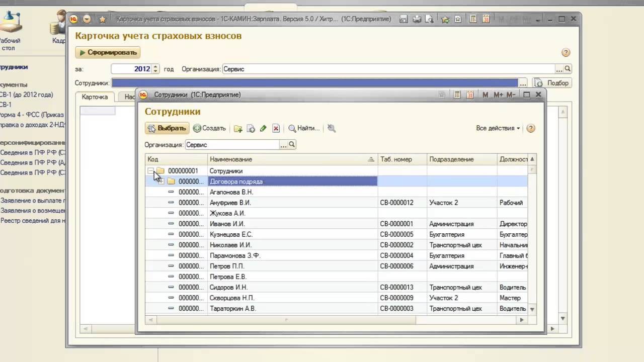Screen dimensions: 644x362
Task: Click the green pencil edit icon
Action: coord(263,129)
